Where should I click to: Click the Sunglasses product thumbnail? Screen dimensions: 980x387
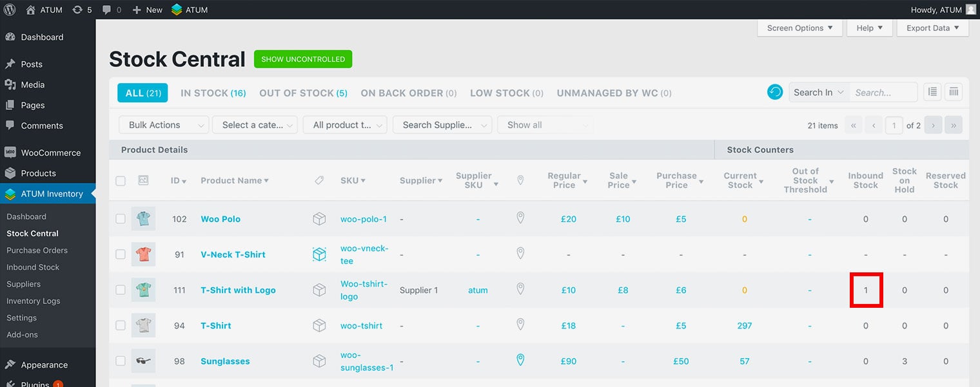143,361
